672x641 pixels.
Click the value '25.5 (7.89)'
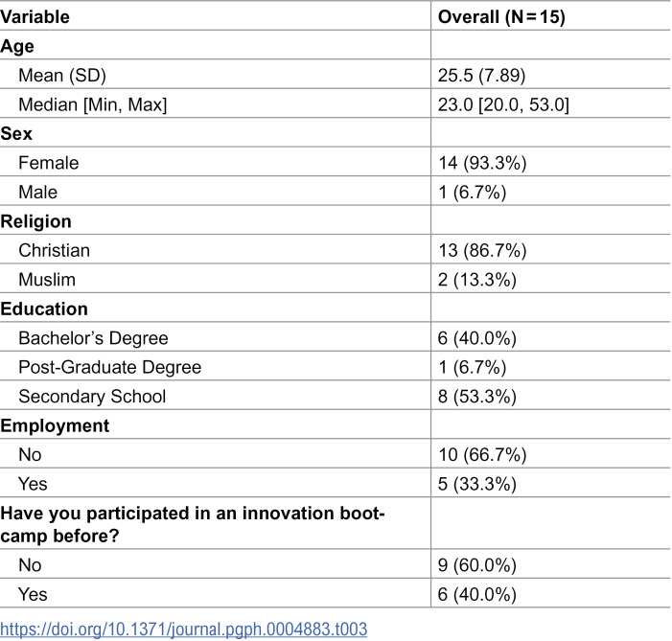481,75
